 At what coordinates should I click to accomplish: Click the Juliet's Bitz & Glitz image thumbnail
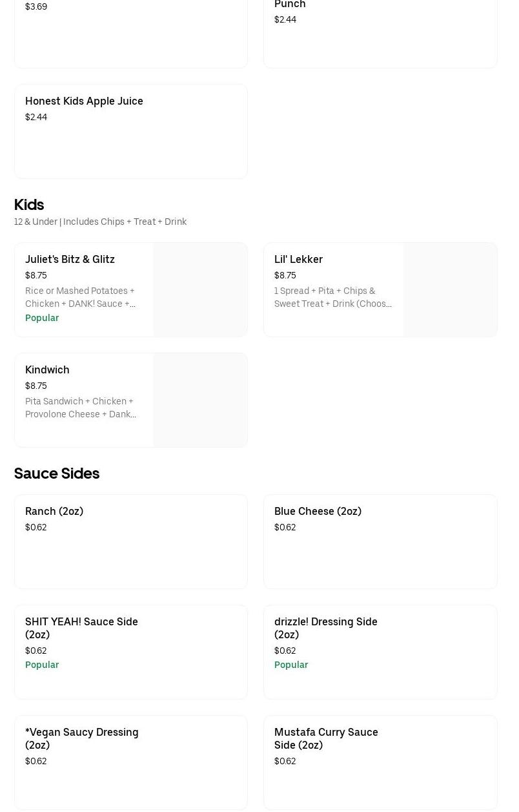pyautogui.click(x=200, y=290)
